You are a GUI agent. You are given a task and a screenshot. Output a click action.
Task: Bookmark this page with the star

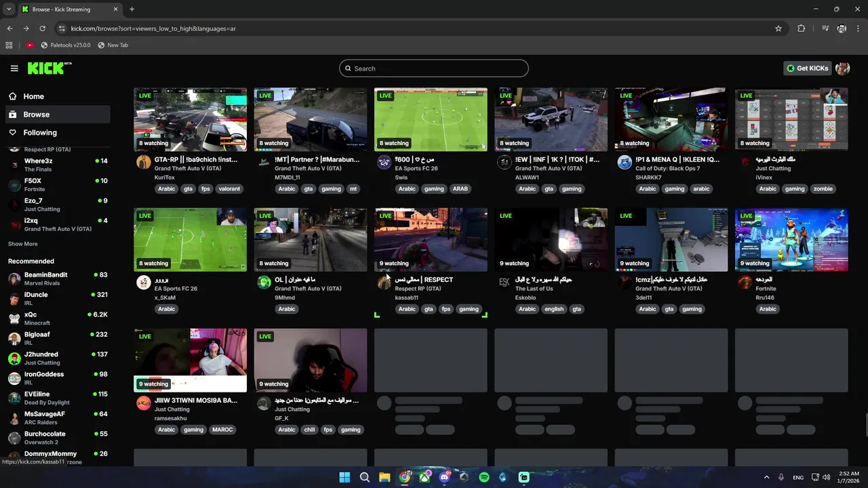tap(778, 28)
